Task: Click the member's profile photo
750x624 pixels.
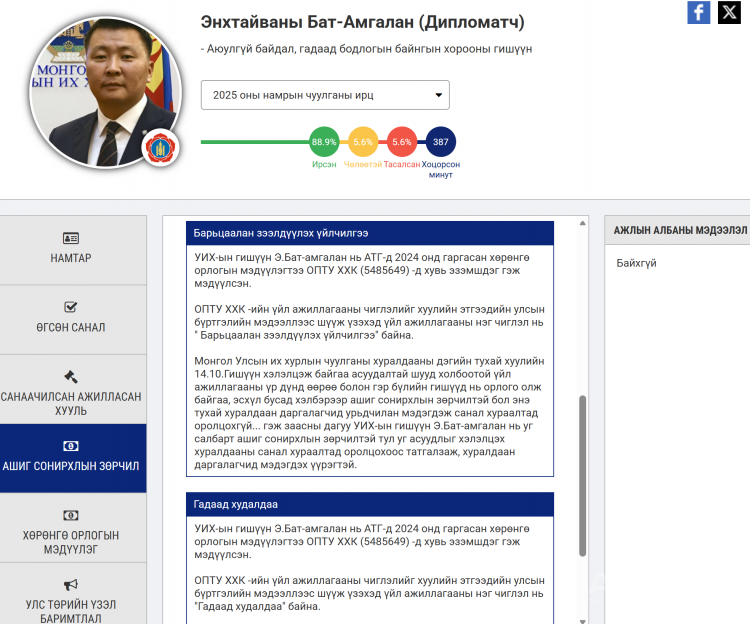Action: click(105, 92)
